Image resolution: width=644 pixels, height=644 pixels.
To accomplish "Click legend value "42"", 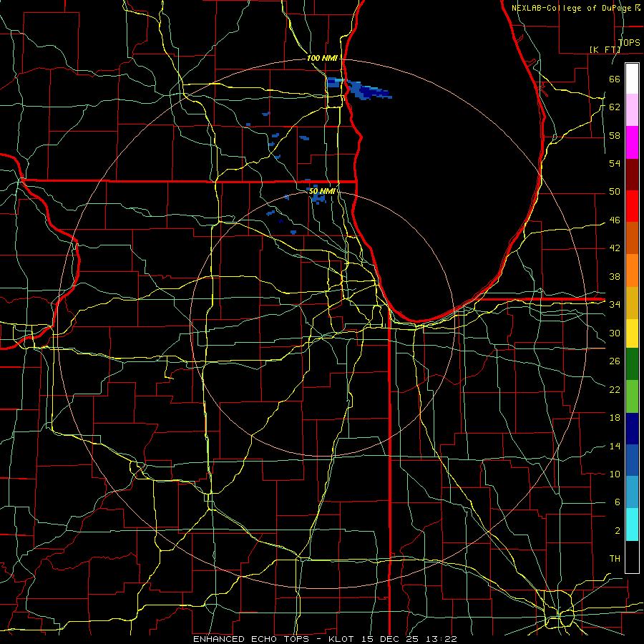I will click(x=615, y=248).
